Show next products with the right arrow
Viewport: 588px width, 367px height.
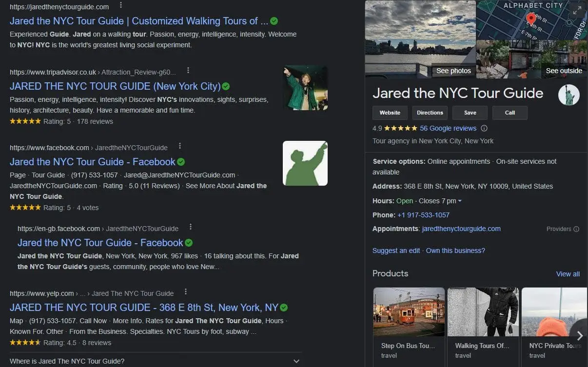(x=579, y=335)
